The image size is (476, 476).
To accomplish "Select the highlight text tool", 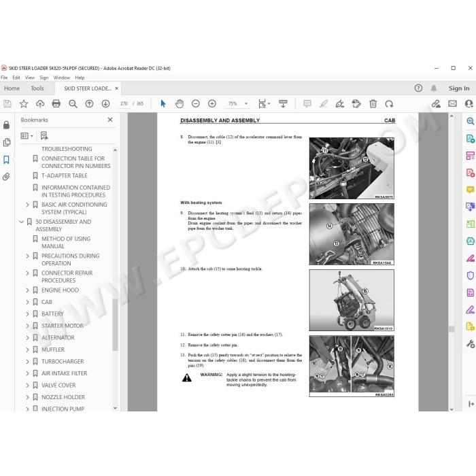I will [x=324, y=104].
